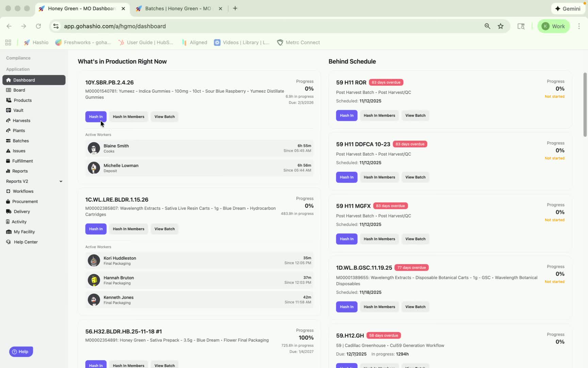Image resolution: width=588 pixels, height=368 pixels.
Task: Close the Honey Green MO Dashboard tab
Action: (x=123, y=9)
